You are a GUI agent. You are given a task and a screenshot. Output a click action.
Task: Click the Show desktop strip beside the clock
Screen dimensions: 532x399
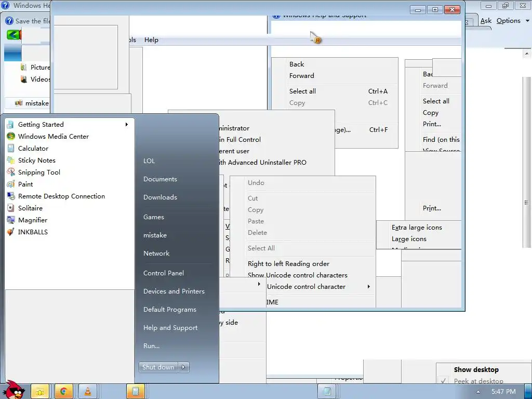coord(528,392)
